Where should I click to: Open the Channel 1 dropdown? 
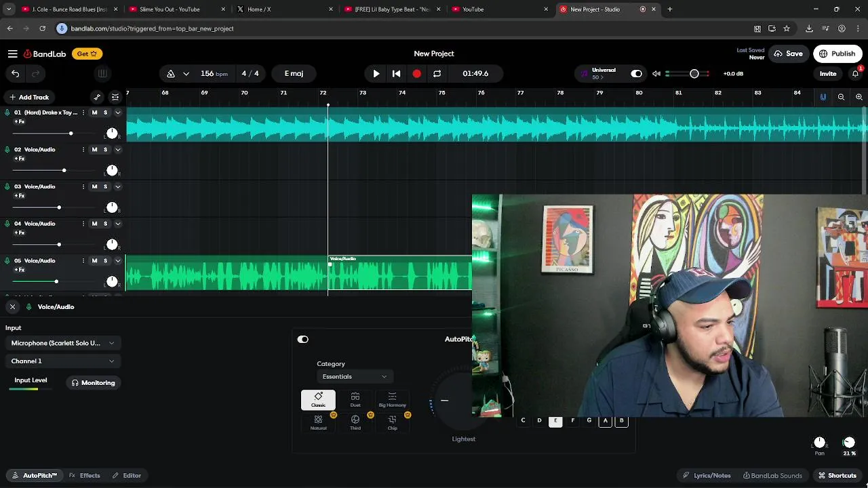tap(62, 361)
